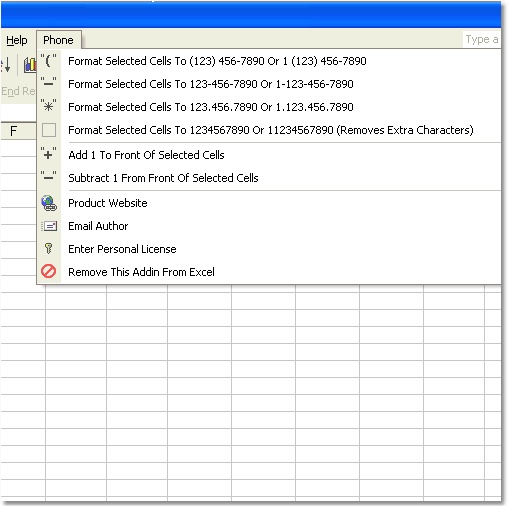Open the Help menu

pyautogui.click(x=17, y=40)
